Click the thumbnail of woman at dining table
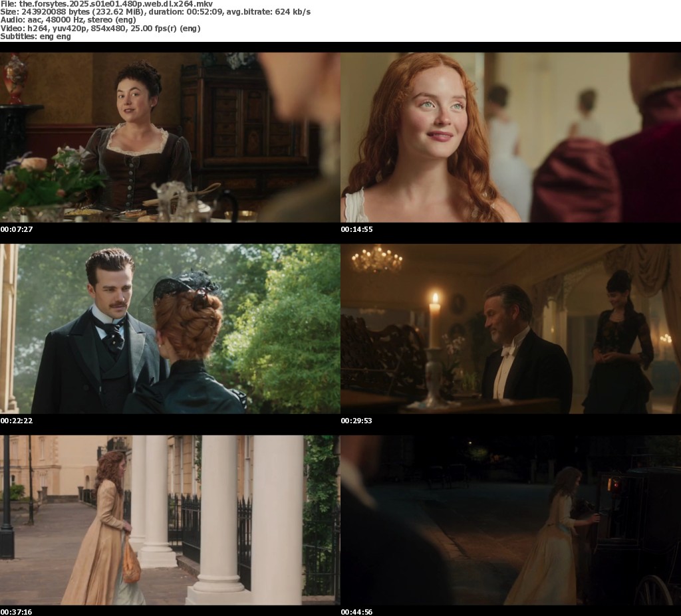This screenshot has width=681, height=616. point(170,137)
